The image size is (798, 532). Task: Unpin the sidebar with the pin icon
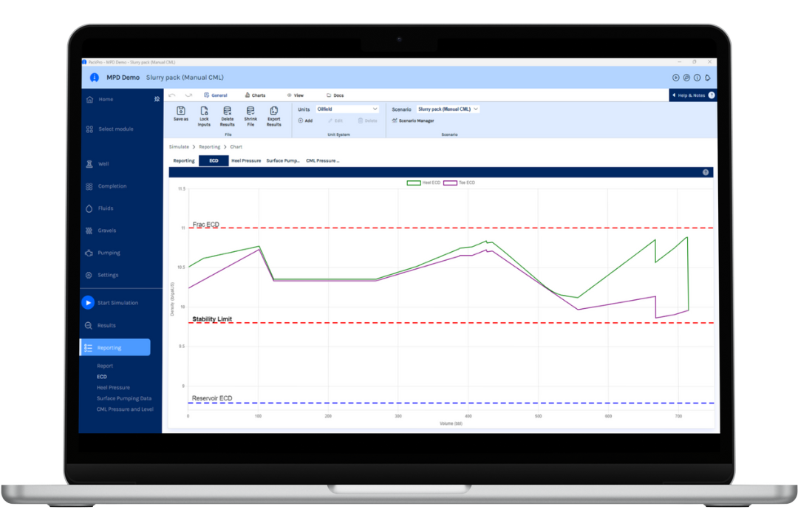(157, 99)
